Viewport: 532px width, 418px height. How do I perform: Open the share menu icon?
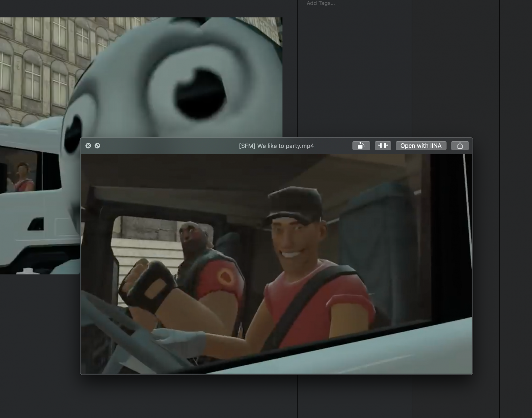[x=460, y=146]
